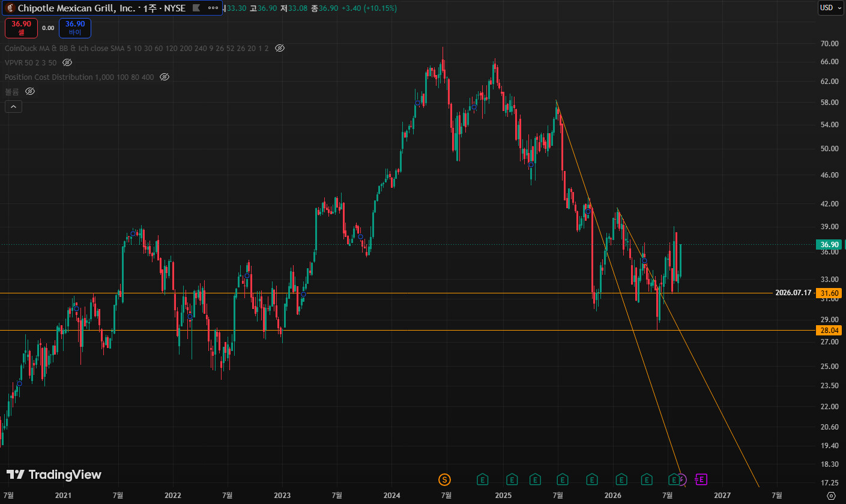The height and width of the screenshot is (504, 846).
Task: Open the July 2026 green earnings 'E' marker
Action: (x=674, y=479)
